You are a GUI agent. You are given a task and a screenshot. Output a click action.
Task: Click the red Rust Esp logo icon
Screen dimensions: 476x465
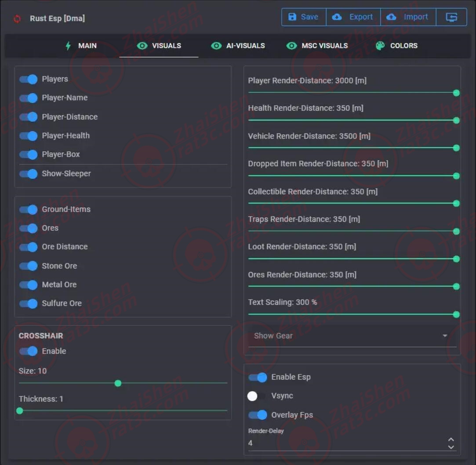coord(17,19)
